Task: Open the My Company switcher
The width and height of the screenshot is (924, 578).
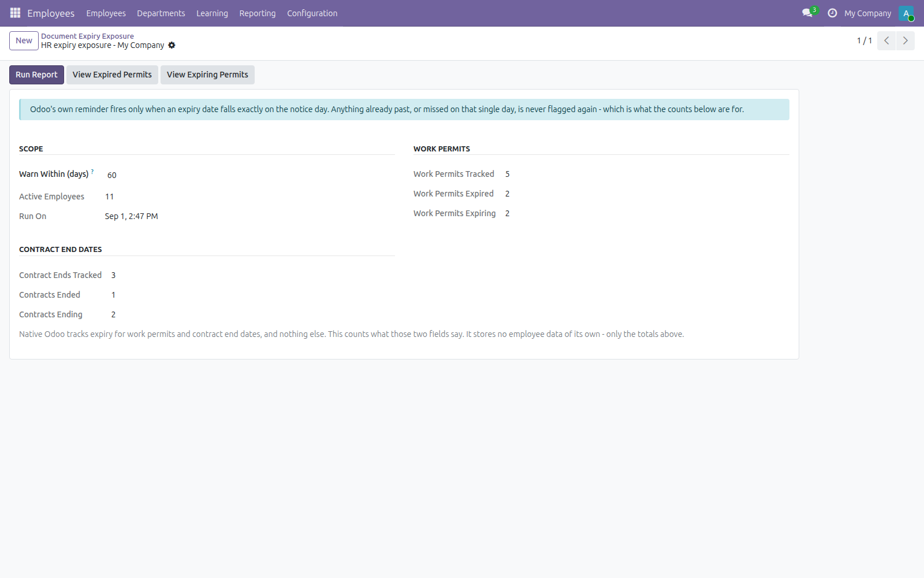Action: pos(867,13)
